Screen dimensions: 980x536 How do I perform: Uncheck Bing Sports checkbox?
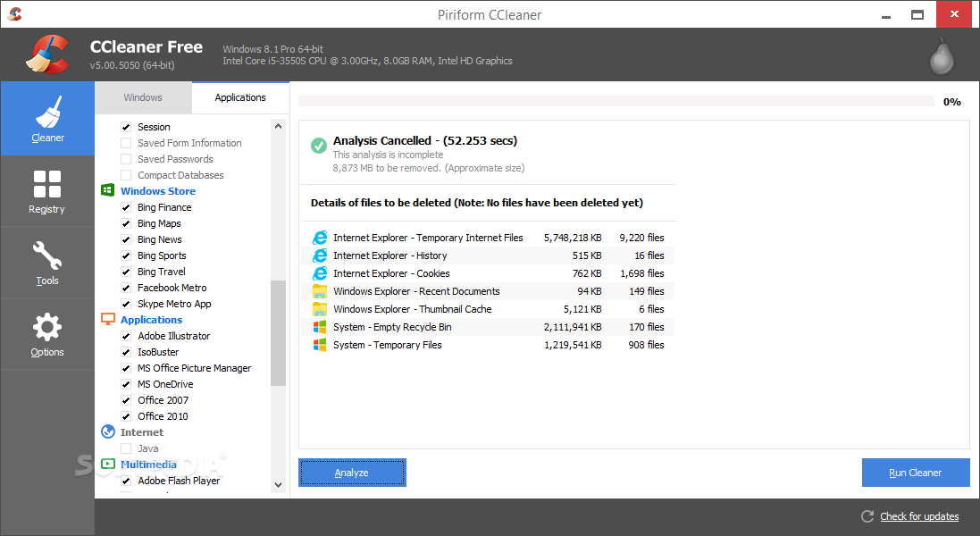point(126,255)
